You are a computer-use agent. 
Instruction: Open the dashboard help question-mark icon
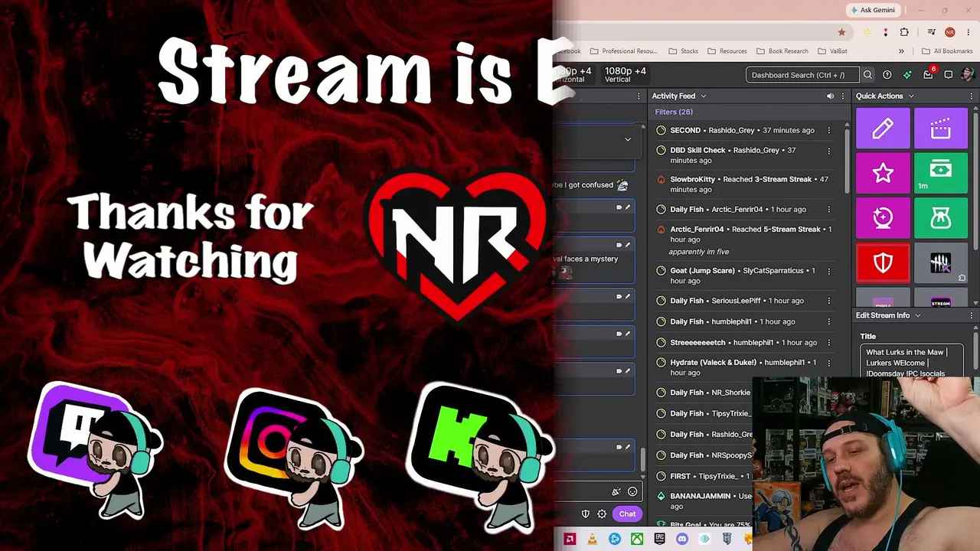pyautogui.click(x=887, y=75)
